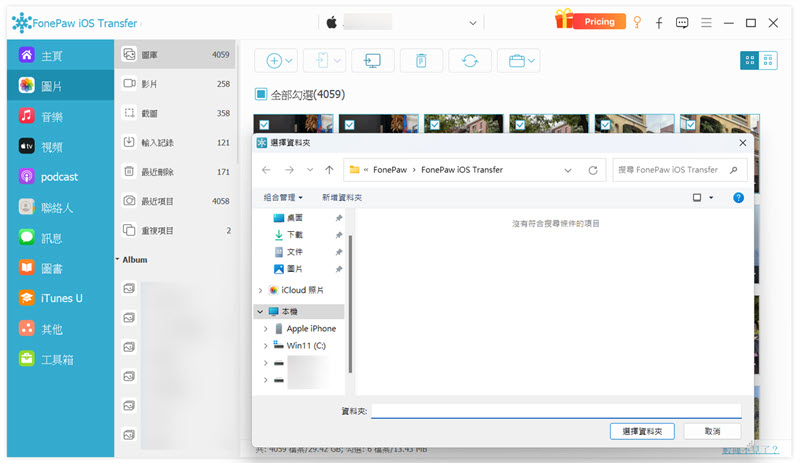Click the add photos plus button

pos(274,61)
